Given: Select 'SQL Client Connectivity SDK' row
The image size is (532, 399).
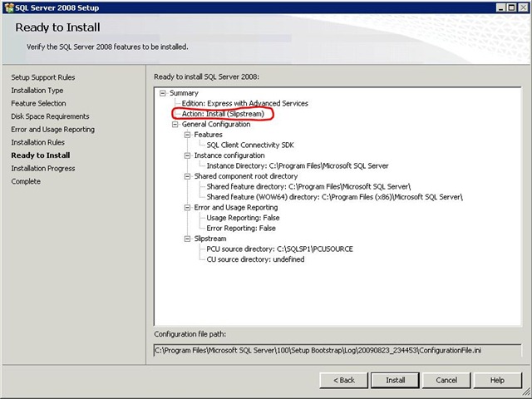Looking at the screenshot, I should 250,145.
